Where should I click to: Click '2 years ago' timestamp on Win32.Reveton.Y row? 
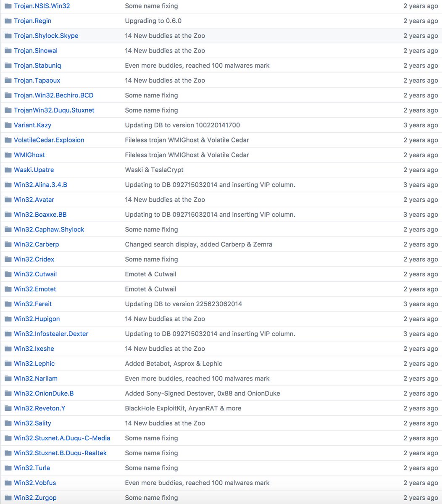(x=421, y=408)
